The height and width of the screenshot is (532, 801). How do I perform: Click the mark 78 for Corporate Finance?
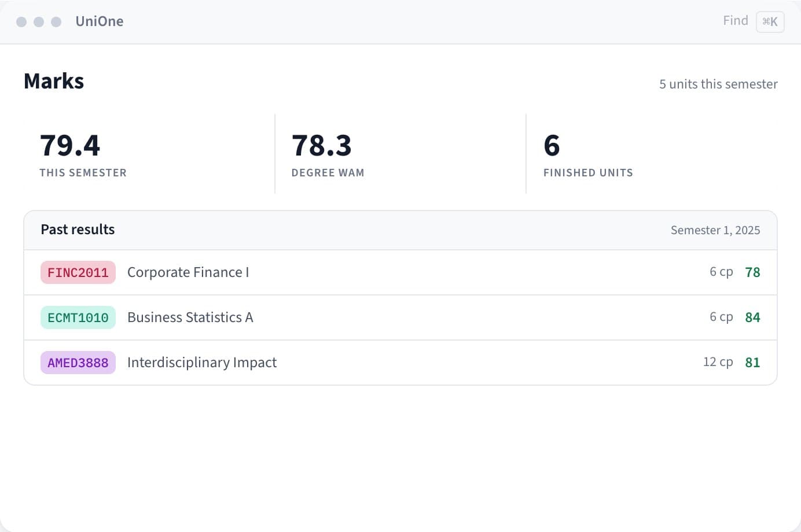752,272
